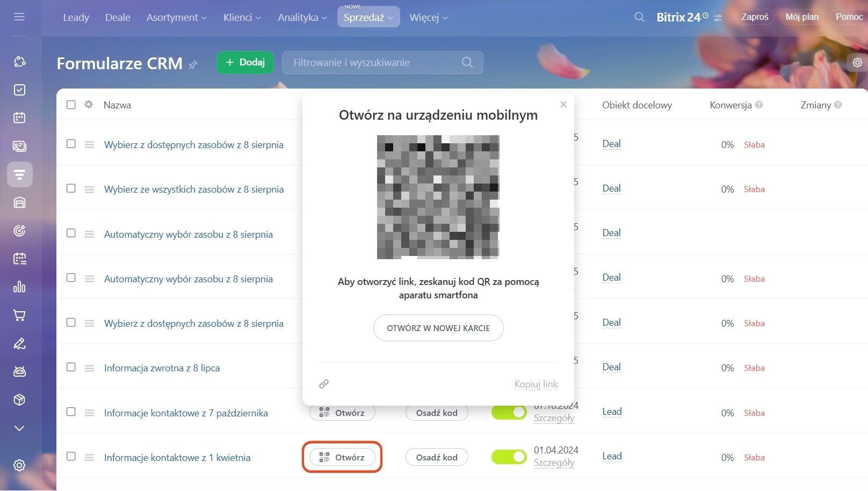Check the Wybierz ze wszystkich zasobów row checkbox
The height and width of the screenshot is (491, 868).
71,188
